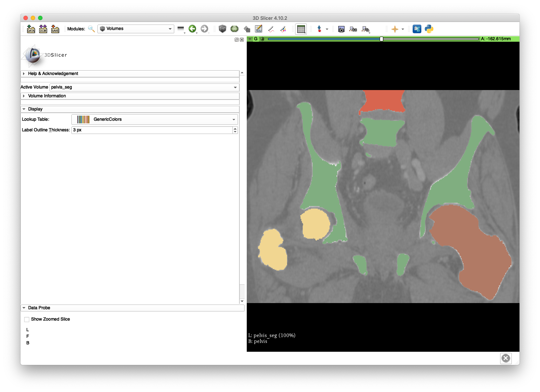Viewport: 540px width, 392px height.
Task: Close the module panel with X icon
Action: click(x=242, y=40)
